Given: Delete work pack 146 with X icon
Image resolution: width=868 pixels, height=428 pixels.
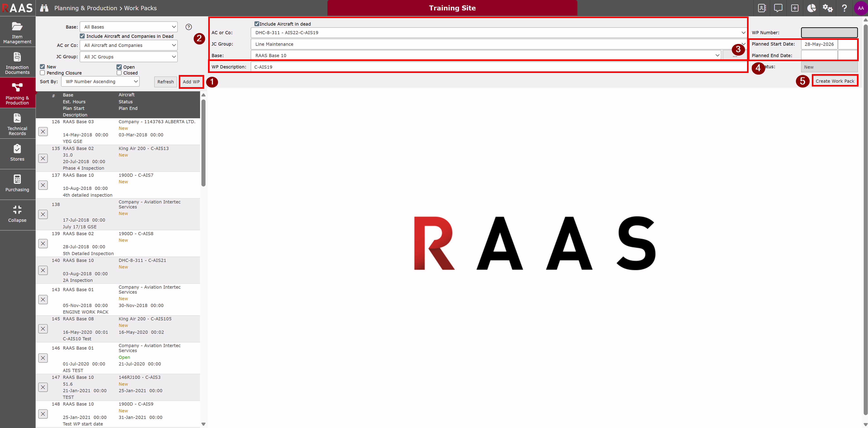Looking at the screenshot, I should pos(43,358).
